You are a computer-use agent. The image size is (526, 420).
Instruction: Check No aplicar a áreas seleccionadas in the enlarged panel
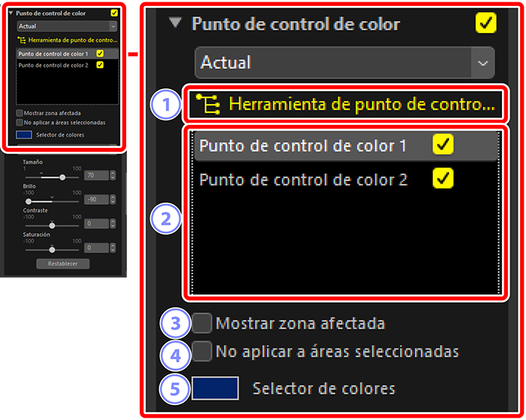202,350
